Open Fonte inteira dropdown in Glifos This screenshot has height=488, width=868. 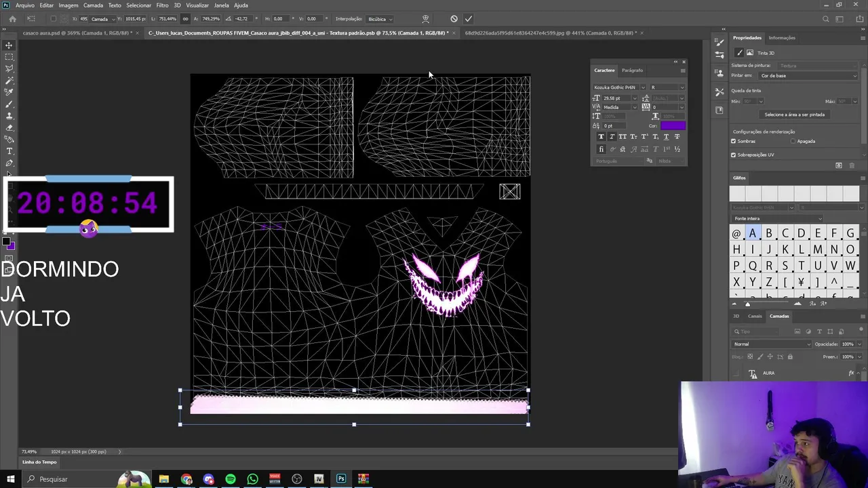(777, 218)
